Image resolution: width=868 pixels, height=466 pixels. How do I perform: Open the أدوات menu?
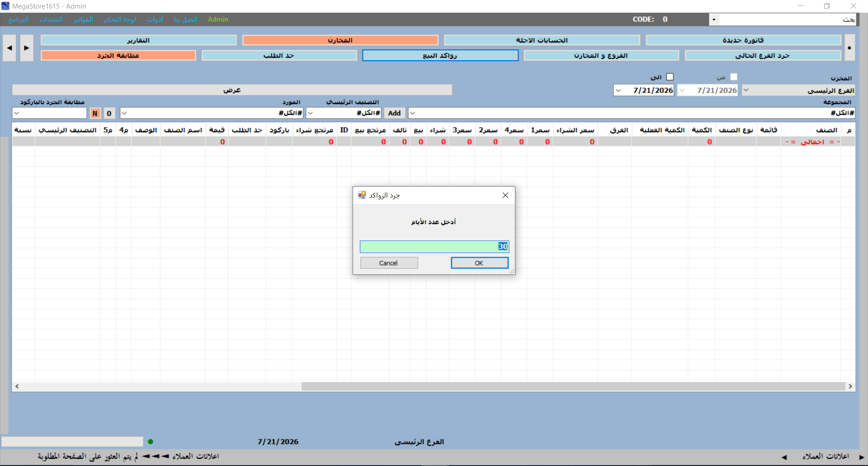pos(155,19)
